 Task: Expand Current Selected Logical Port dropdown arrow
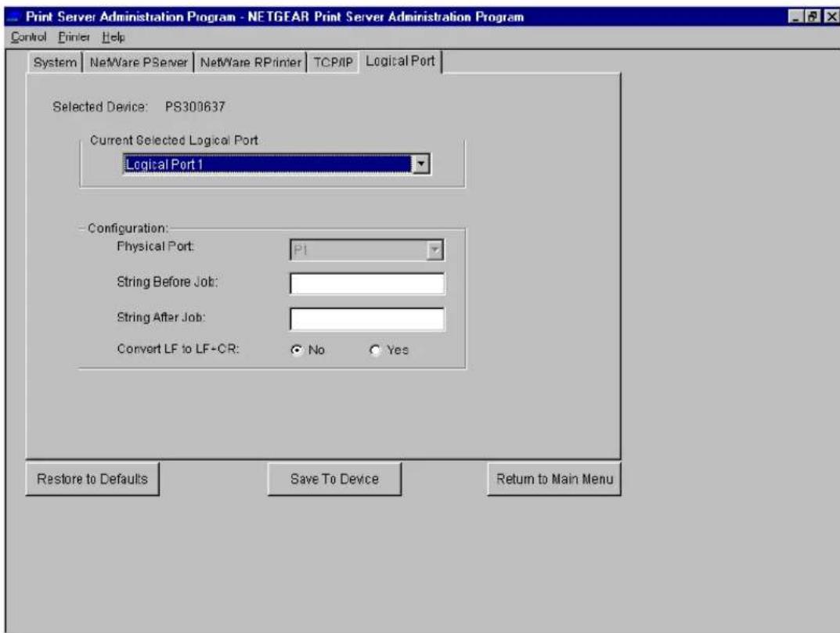pos(421,164)
